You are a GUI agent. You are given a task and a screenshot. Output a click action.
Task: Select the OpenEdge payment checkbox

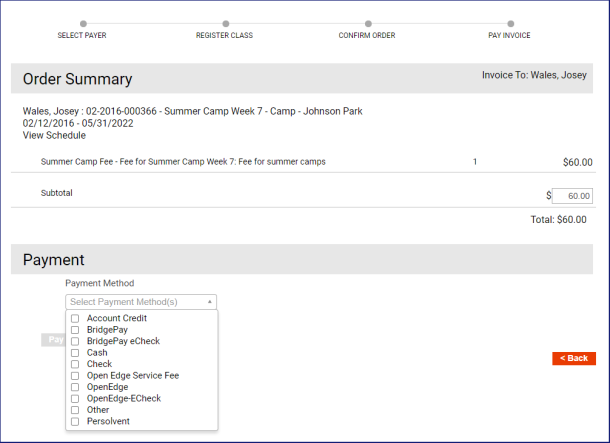pyautogui.click(x=75, y=387)
